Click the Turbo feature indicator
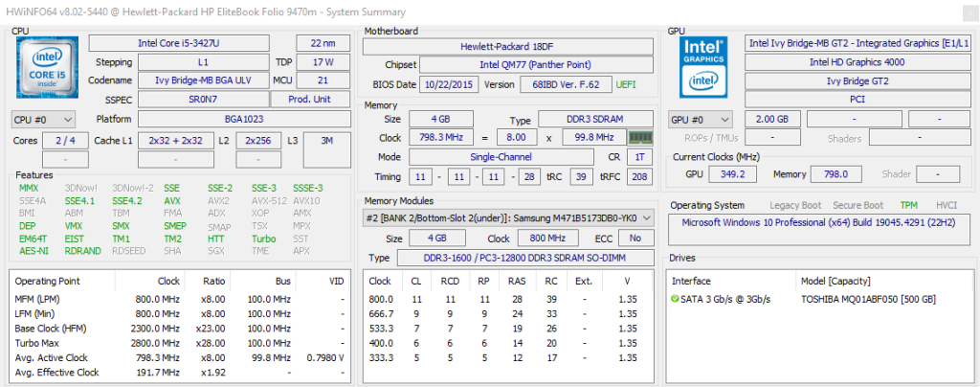The image size is (980, 387). [x=264, y=239]
